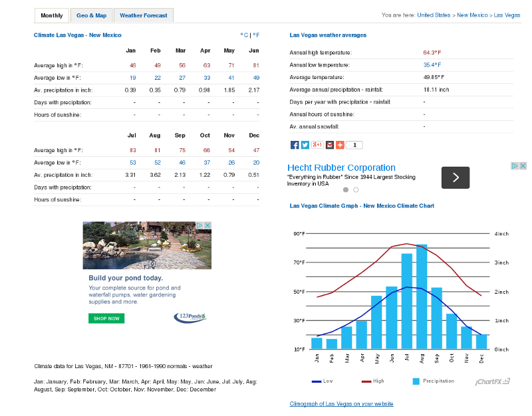Switch temperature units to °F
The image size is (532, 416).
tap(256, 35)
